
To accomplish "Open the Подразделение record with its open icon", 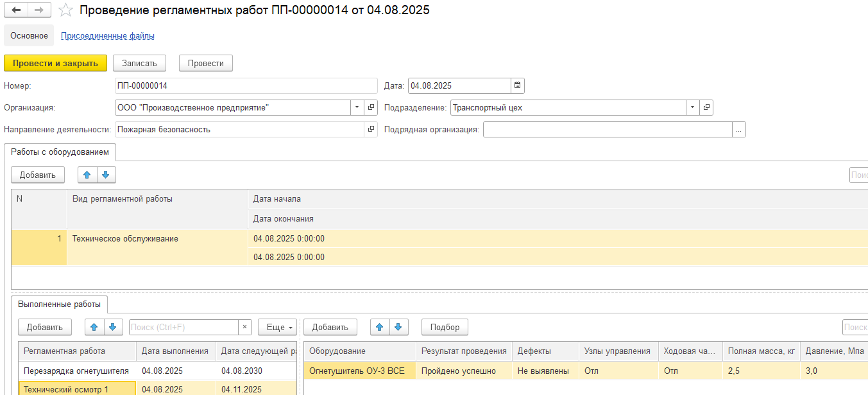I will point(706,108).
